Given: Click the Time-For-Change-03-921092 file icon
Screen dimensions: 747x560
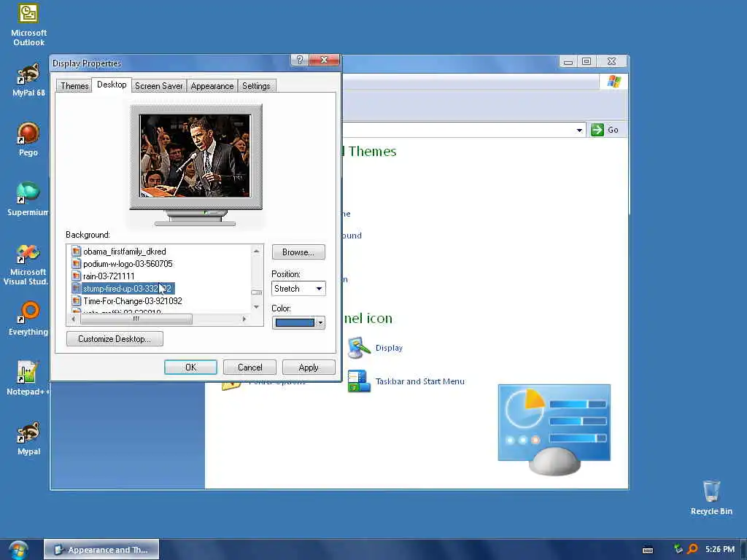Looking at the screenshot, I should (76, 300).
